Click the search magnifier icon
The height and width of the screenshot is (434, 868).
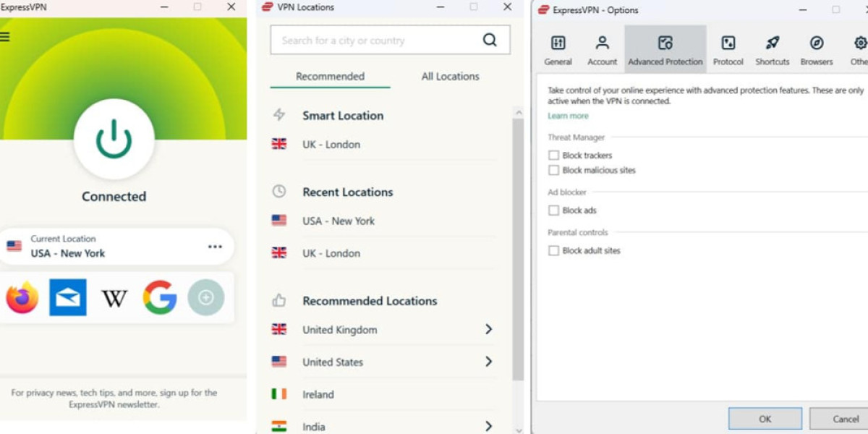coord(490,41)
